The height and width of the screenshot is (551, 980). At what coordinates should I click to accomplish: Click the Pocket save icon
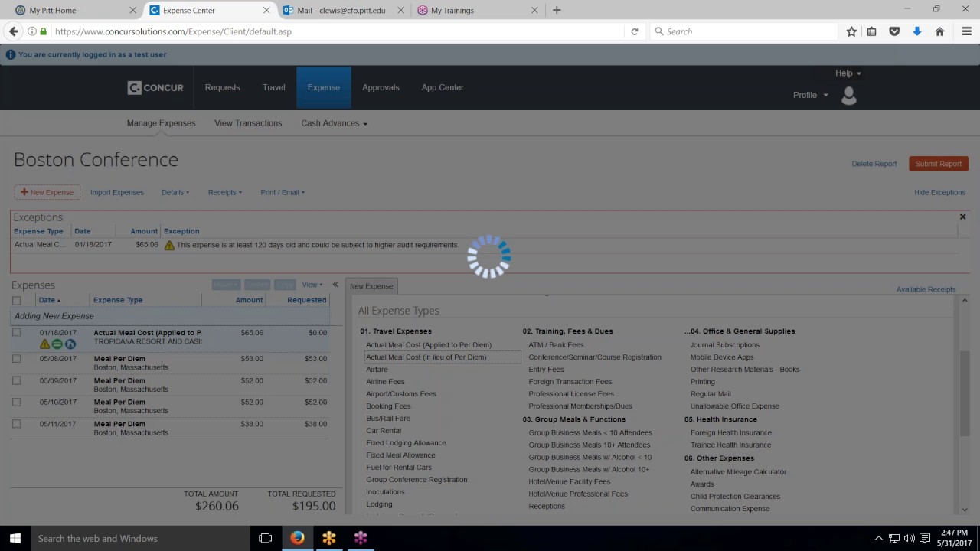pos(894,31)
